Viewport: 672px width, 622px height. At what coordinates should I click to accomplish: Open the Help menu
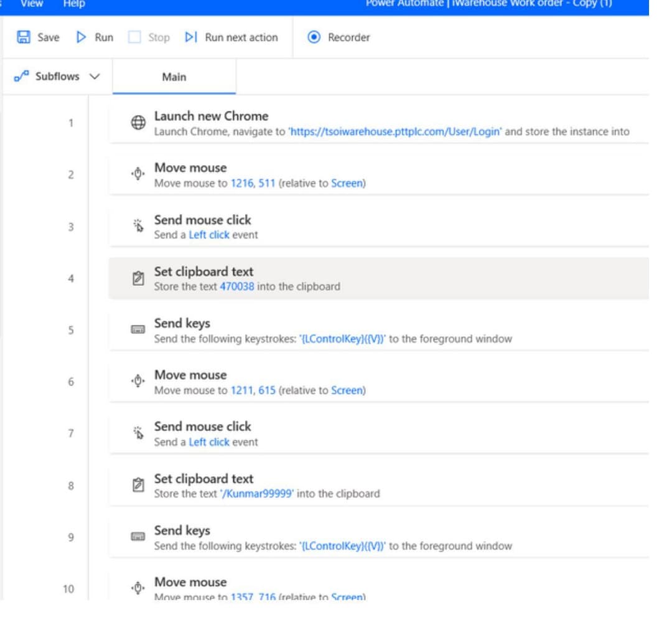(x=74, y=4)
